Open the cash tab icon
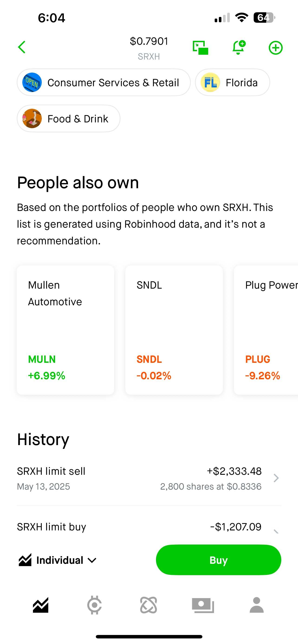298x644 pixels. click(x=203, y=605)
